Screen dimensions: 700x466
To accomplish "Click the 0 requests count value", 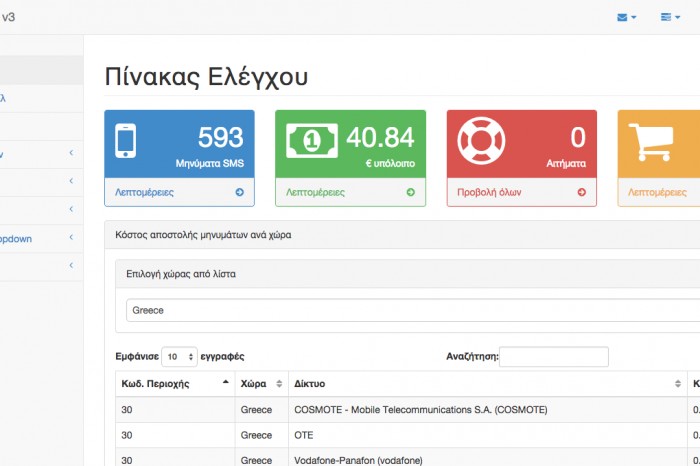I will [x=578, y=137].
